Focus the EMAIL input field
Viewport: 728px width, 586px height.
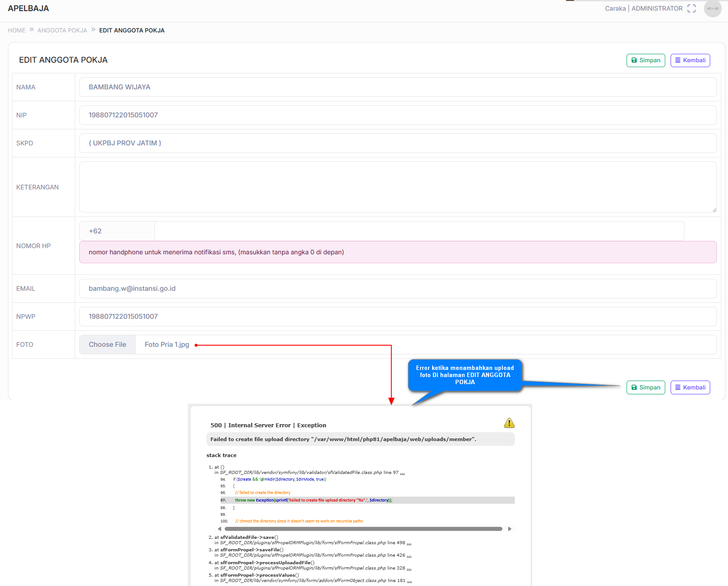[x=397, y=289]
